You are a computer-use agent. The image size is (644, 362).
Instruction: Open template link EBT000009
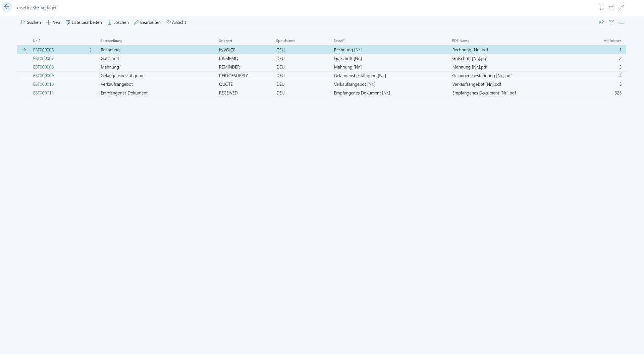43,76
